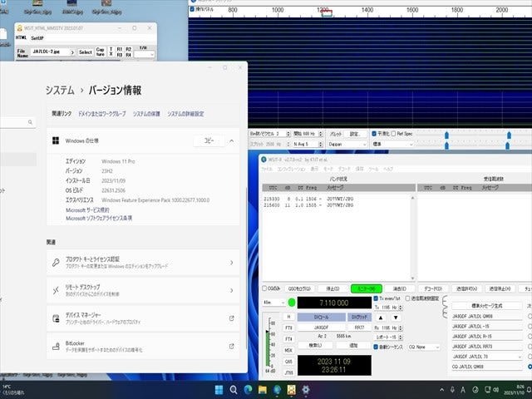Click the Tx 1195 Hz spinner arrows
The image size is (532, 399).
point(401,308)
